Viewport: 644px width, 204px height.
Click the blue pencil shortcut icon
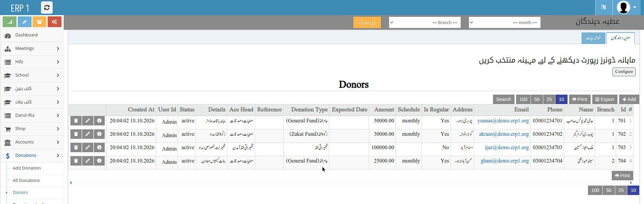point(24,22)
